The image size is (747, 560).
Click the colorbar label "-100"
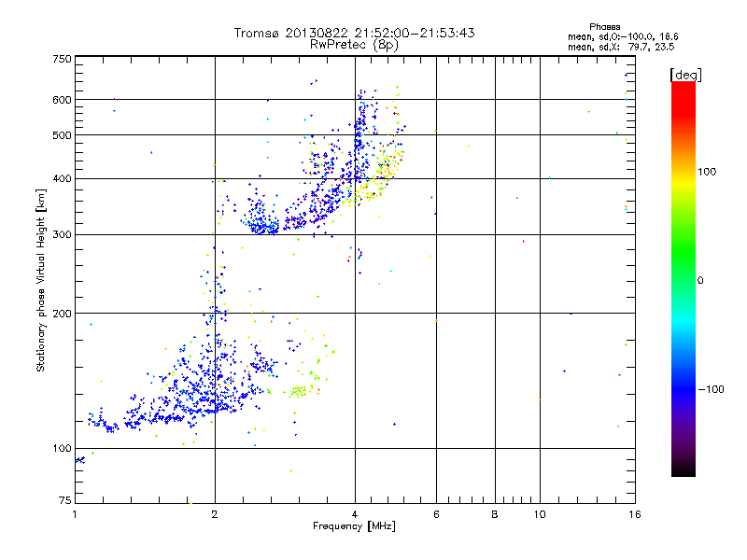pos(711,389)
